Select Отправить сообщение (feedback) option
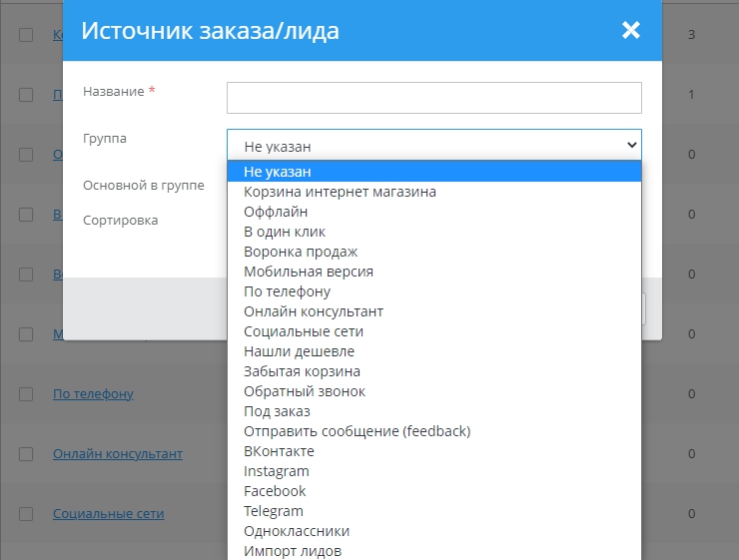The height and width of the screenshot is (560, 739). (357, 431)
